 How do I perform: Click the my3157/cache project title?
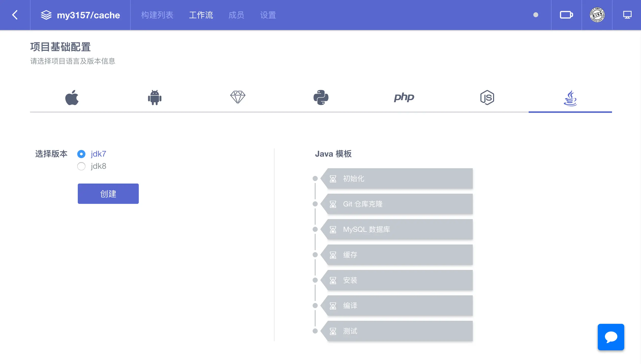pos(88,15)
